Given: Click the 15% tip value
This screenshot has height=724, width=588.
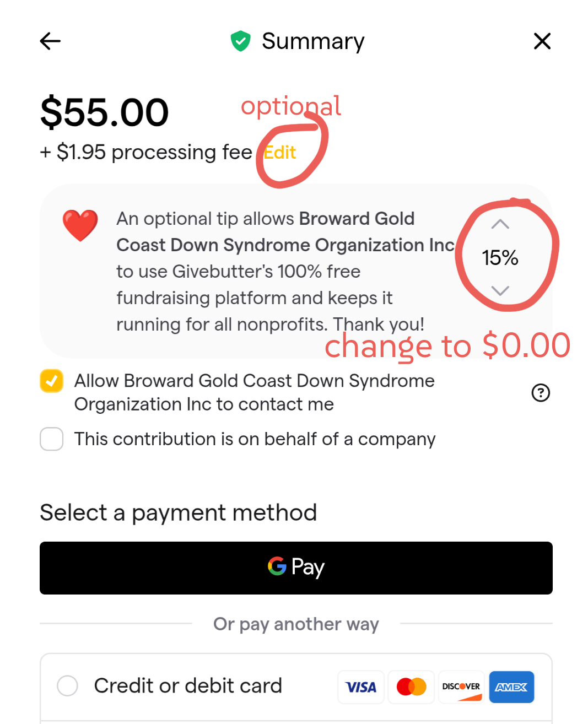Looking at the screenshot, I should click(x=500, y=257).
